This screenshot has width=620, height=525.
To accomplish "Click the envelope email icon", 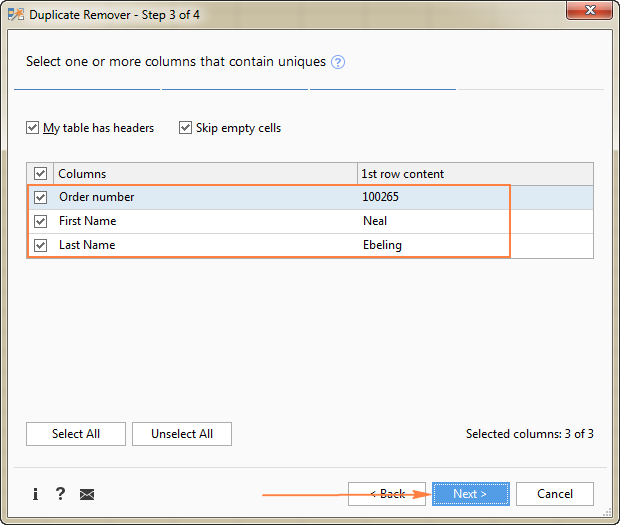I will point(87,494).
